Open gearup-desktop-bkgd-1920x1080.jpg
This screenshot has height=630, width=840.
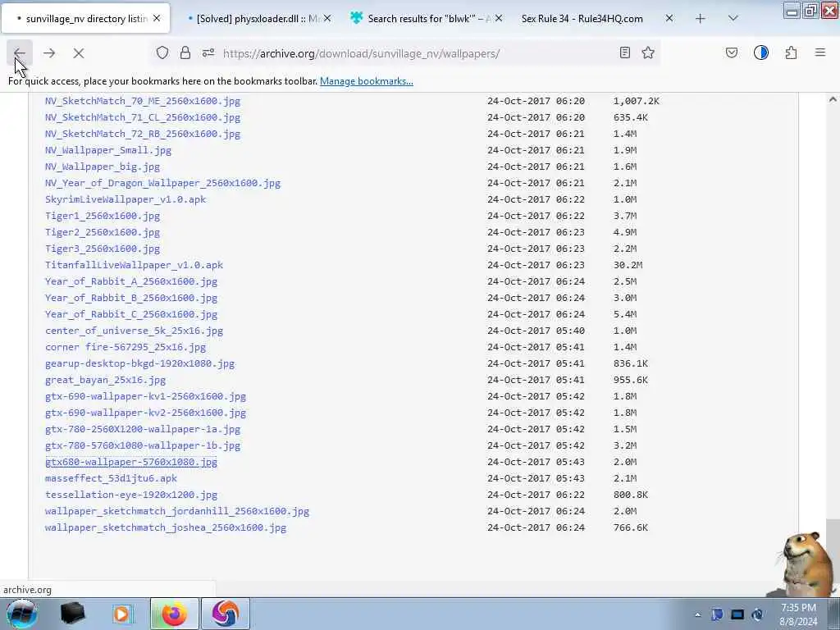(139, 363)
